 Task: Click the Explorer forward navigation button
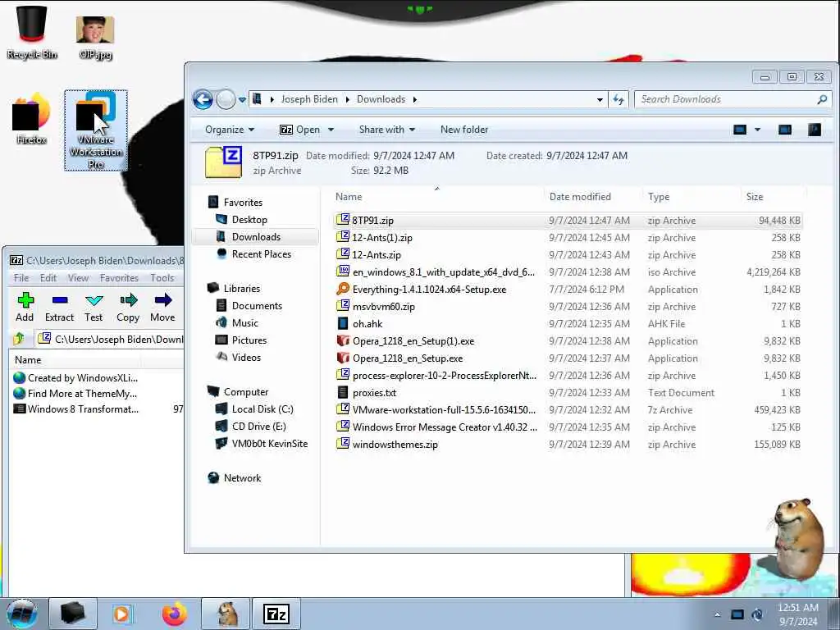[226, 99]
